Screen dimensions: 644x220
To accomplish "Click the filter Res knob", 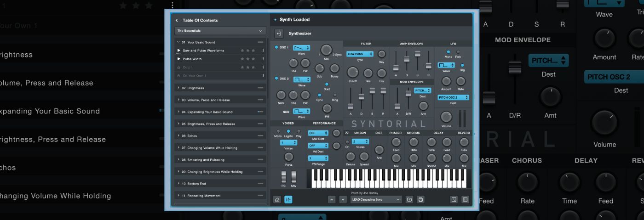I will coord(368,73).
